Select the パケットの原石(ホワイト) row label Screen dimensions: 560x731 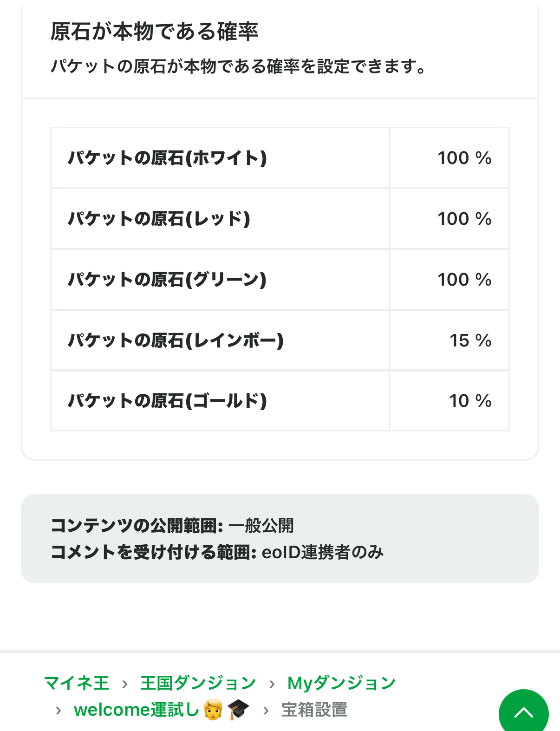(x=167, y=158)
